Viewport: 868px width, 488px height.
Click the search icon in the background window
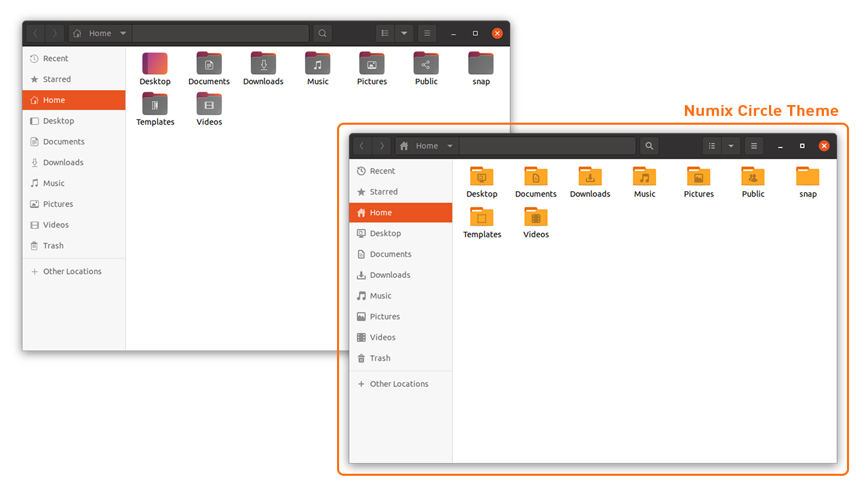coord(322,33)
